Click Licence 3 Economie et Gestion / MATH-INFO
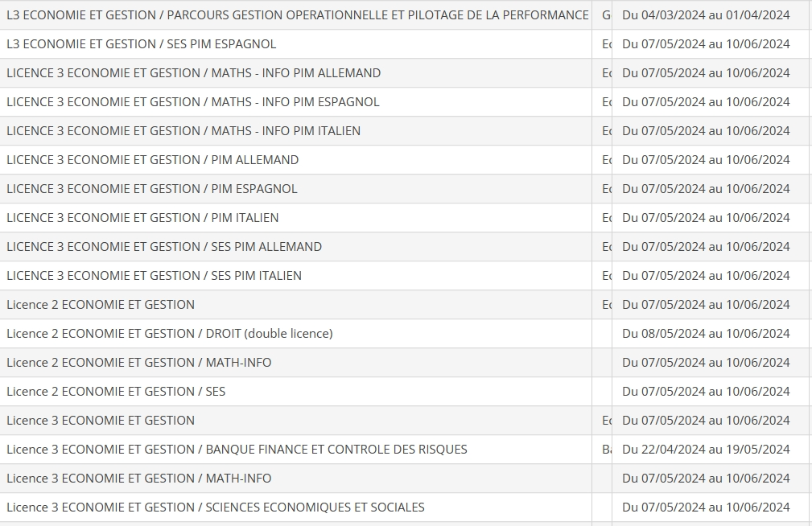The image size is (812, 526). (x=404, y=479)
